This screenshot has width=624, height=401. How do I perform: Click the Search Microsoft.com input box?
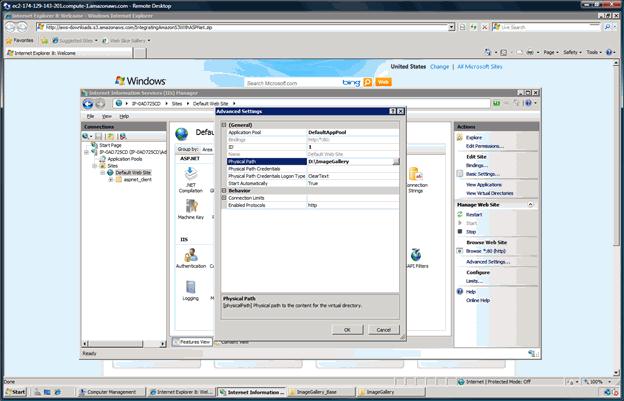291,83
